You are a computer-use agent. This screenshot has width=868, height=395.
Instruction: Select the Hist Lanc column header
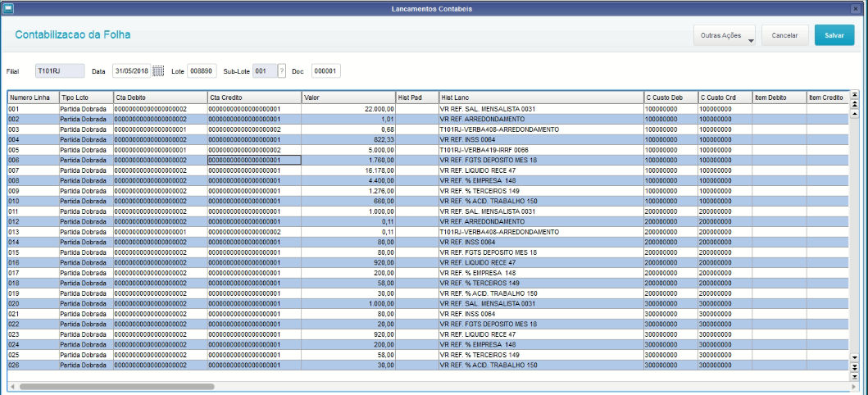coord(542,98)
